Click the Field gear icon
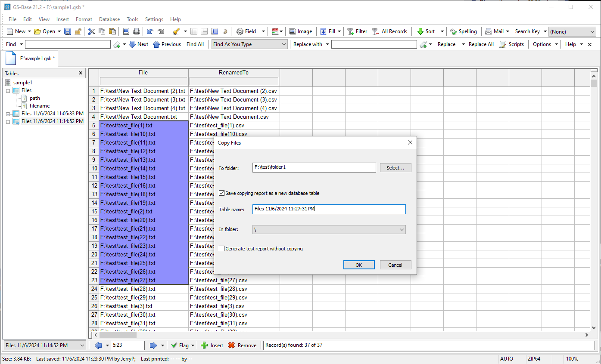601x364 pixels. coord(240,31)
